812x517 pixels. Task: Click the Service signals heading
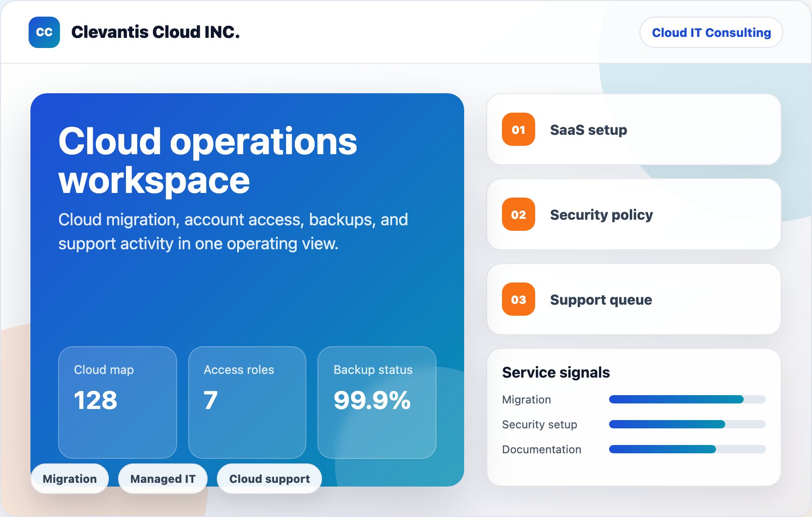tap(556, 372)
